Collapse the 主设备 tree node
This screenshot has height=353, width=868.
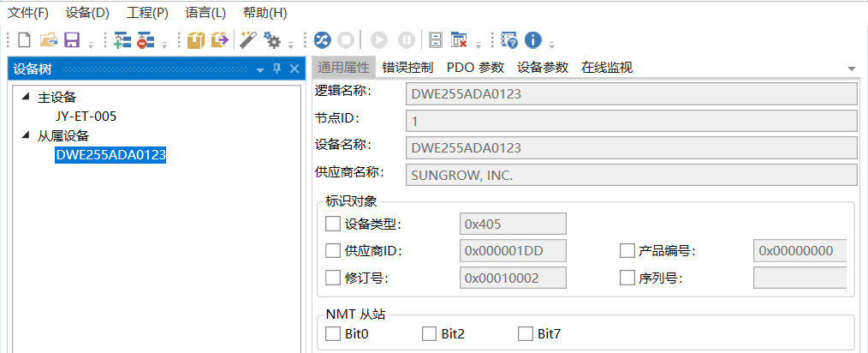(x=25, y=97)
